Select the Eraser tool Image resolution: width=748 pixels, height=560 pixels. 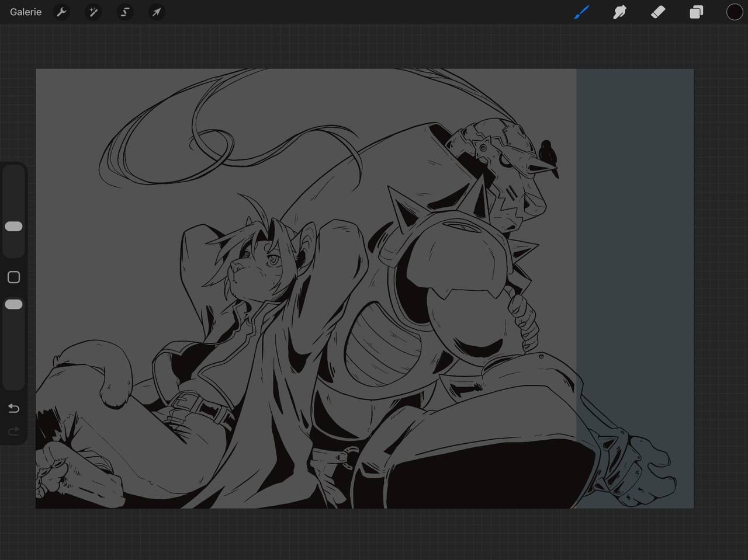tap(658, 12)
